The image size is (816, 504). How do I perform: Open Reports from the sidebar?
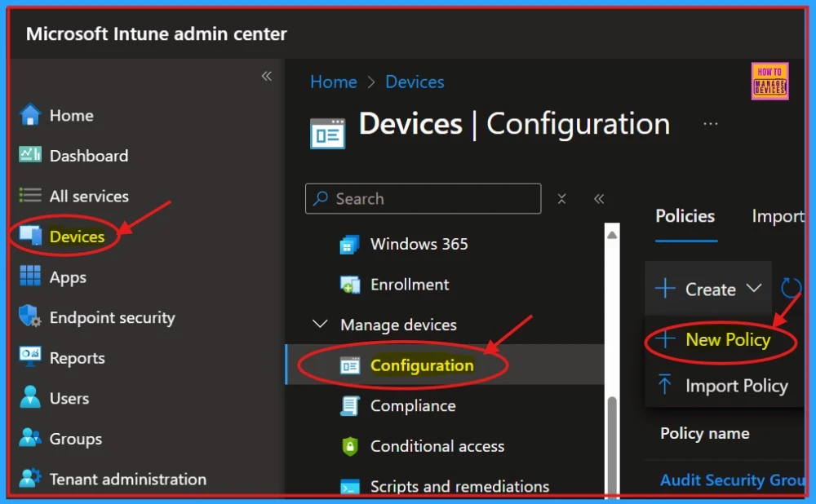coord(77,358)
